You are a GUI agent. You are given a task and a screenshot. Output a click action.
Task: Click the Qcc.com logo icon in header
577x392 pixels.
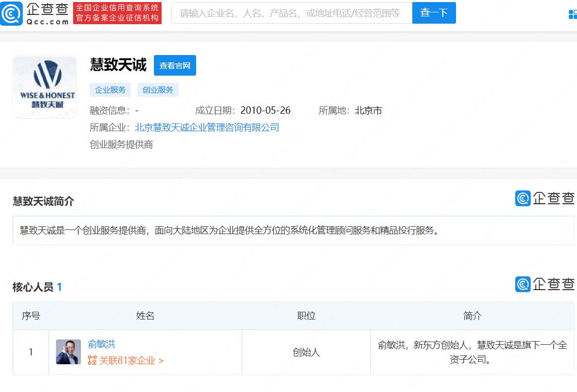[11, 13]
